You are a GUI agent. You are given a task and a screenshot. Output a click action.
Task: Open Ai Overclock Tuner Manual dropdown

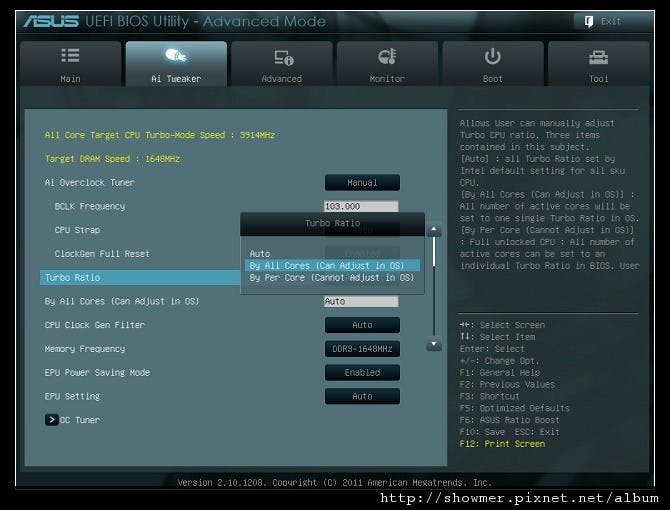click(x=362, y=182)
